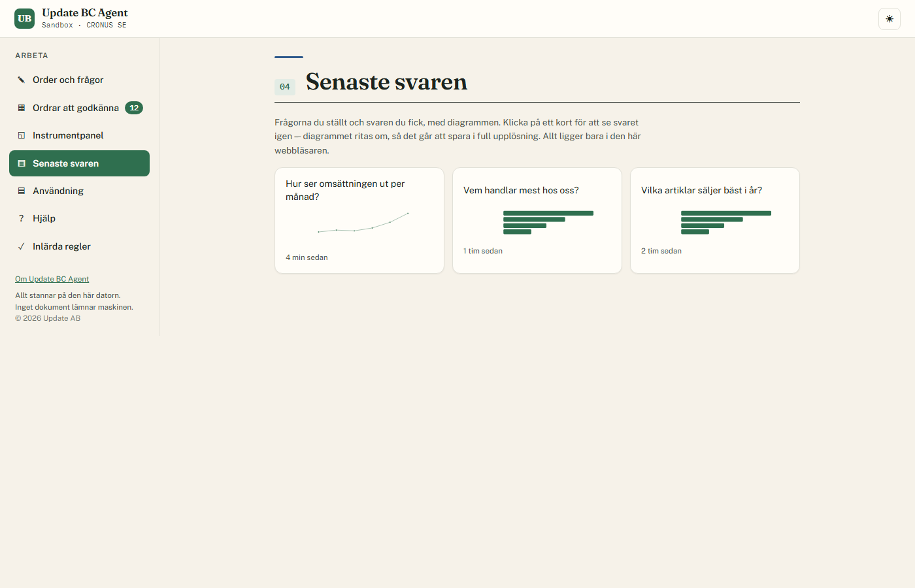Screen dimensions: 915x588
Task: Click the 'Sandbox · CRONUS SE' environment label
Action: click(x=84, y=25)
